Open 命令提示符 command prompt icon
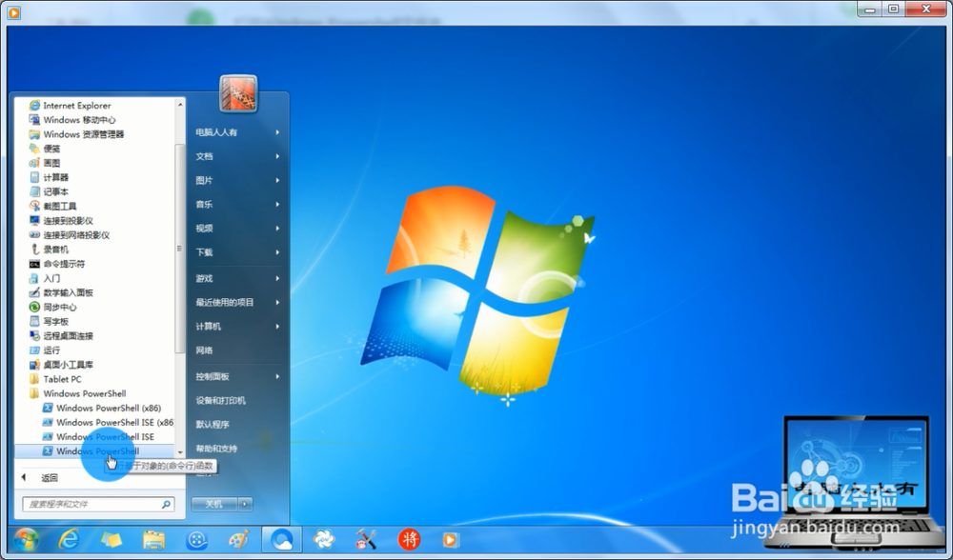The height and width of the screenshot is (560, 953). [x=34, y=264]
